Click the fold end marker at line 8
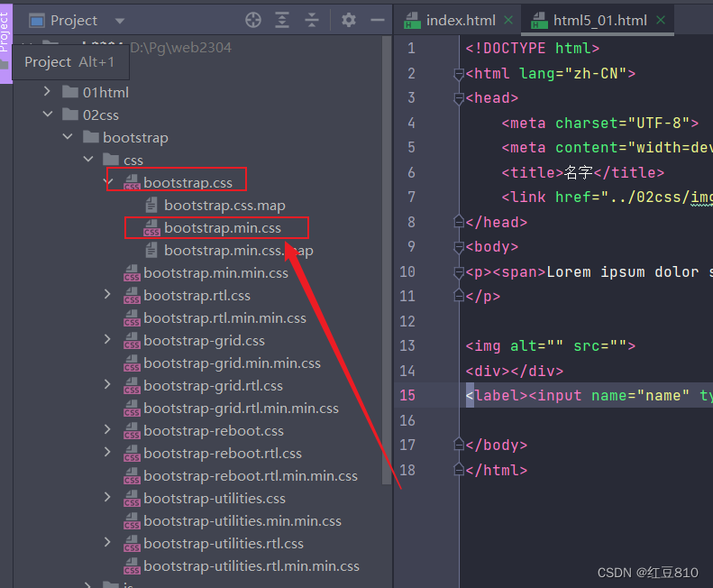This screenshot has height=588, width=713. (x=459, y=222)
